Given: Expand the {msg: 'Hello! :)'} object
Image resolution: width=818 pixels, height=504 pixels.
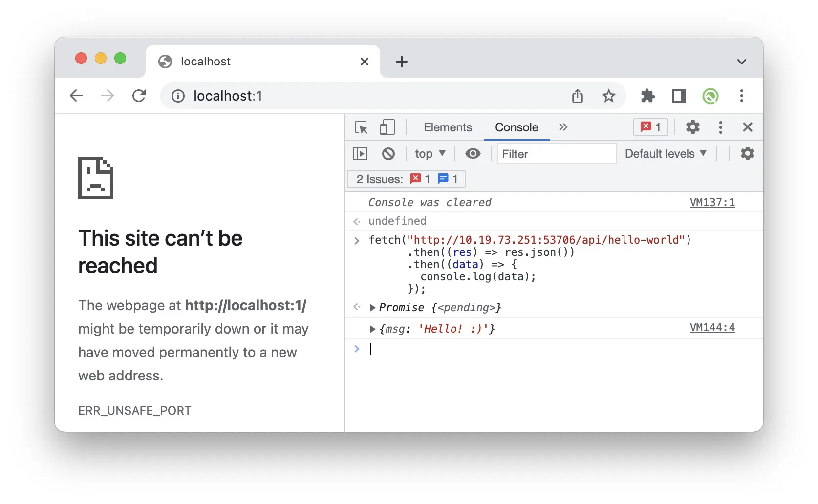Looking at the screenshot, I should point(373,329).
